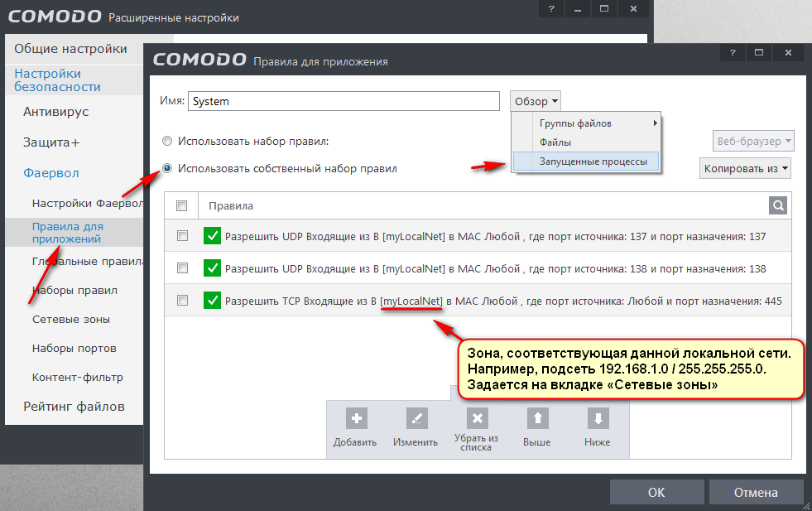The image size is (812, 511).
Task: Click help question mark in the Расширенные настройки window
Action: coord(551,9)
